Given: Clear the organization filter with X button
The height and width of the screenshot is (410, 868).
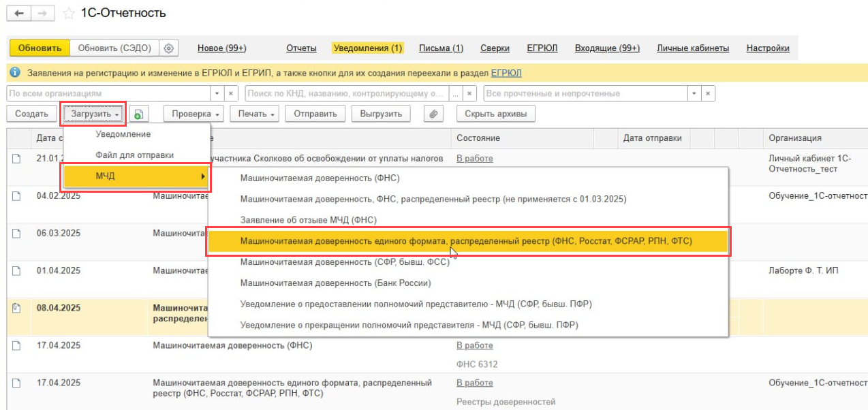Looking at the screenshot, I should [x=231, y=93].
